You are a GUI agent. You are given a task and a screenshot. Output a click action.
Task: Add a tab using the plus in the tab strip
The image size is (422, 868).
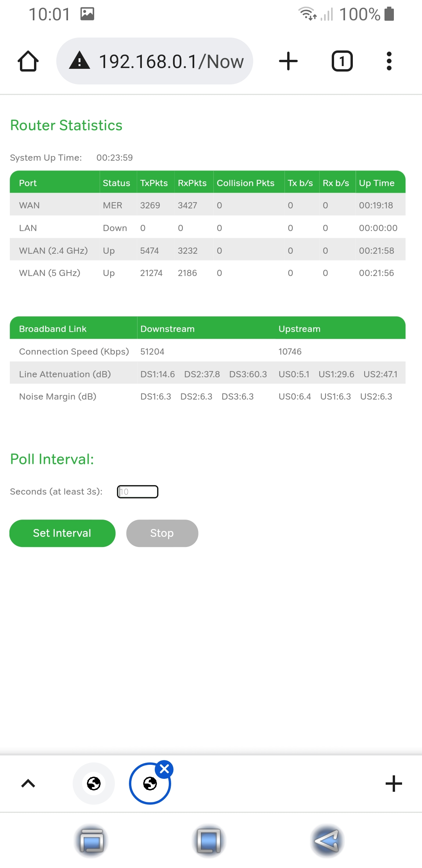point(394,783)
